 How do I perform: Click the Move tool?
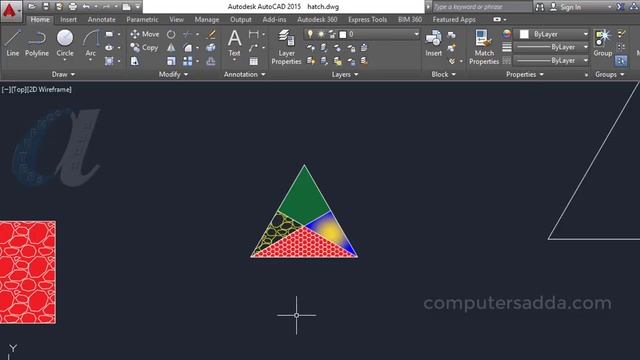click(x=144, y=34)
